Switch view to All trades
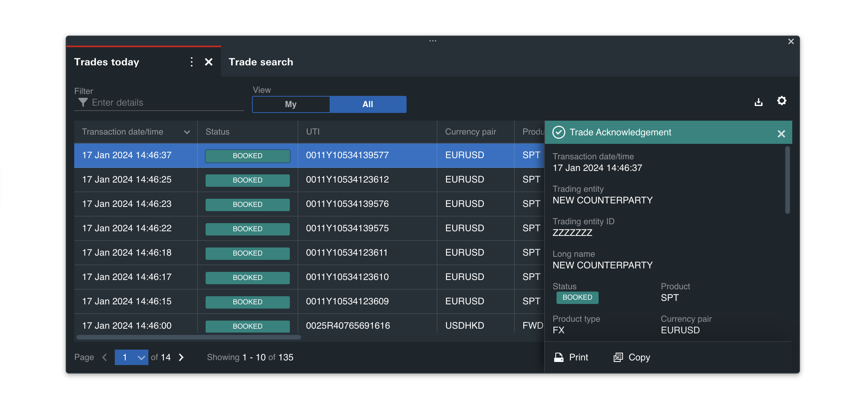The height and width of the screenshot is (413, 868). point(368,104)
